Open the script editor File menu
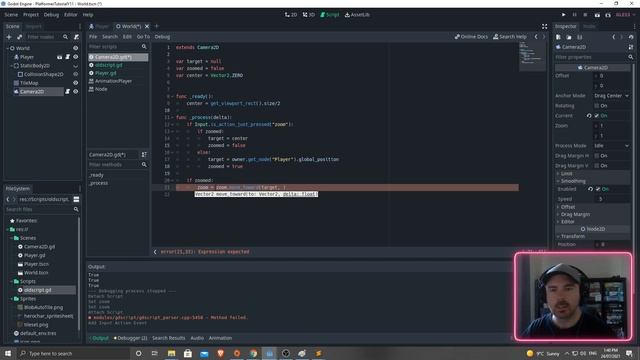Viewport: 640px width, 360px height. (x=93, y=36)
